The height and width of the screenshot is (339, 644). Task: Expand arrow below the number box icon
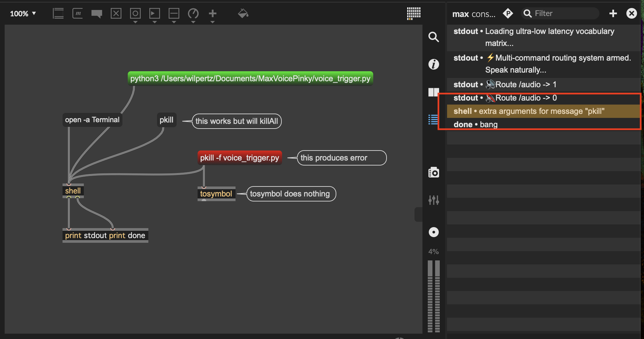coord(154,22)
